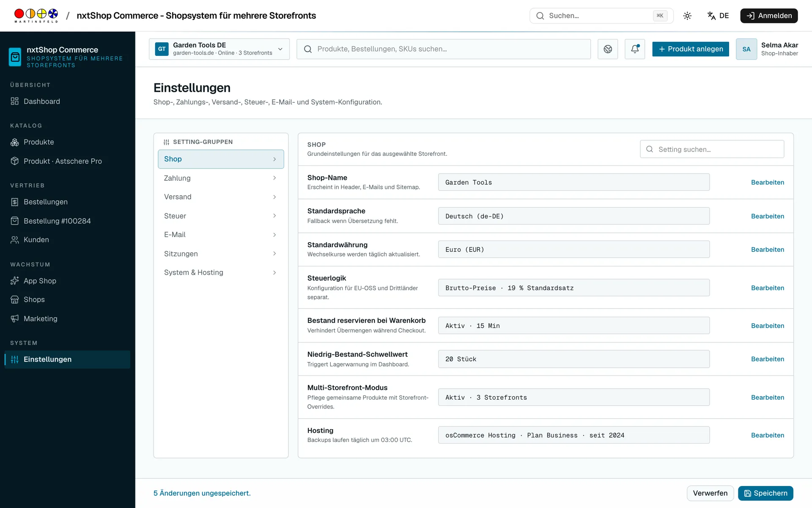
Task: Open Shops in the sidebar
Action: [x=68, y=299]
